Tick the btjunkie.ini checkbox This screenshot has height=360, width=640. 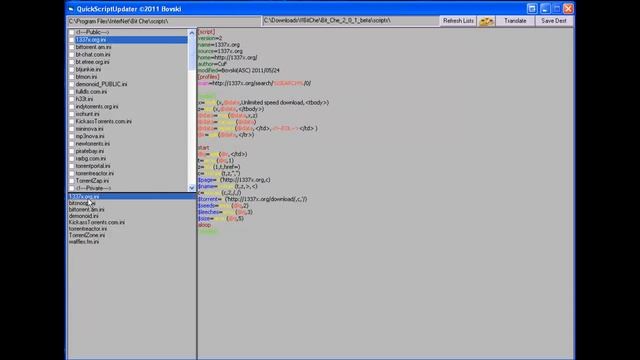tap(71, 69)
